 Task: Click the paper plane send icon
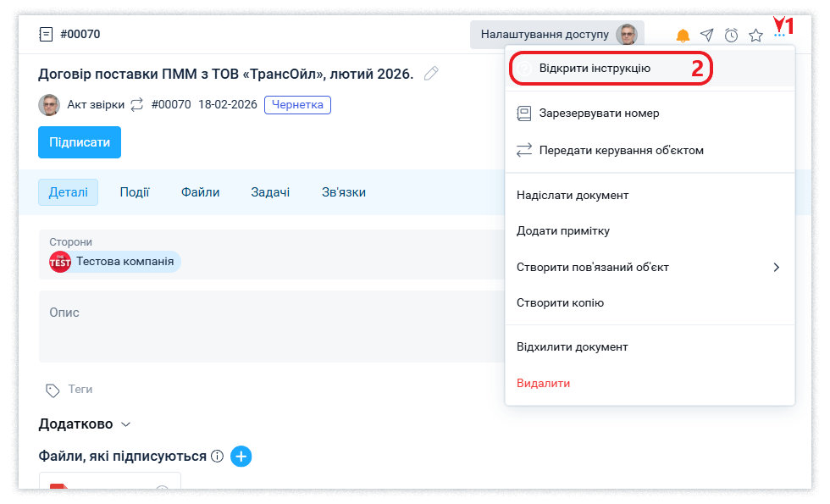click(x=707, y=36)
